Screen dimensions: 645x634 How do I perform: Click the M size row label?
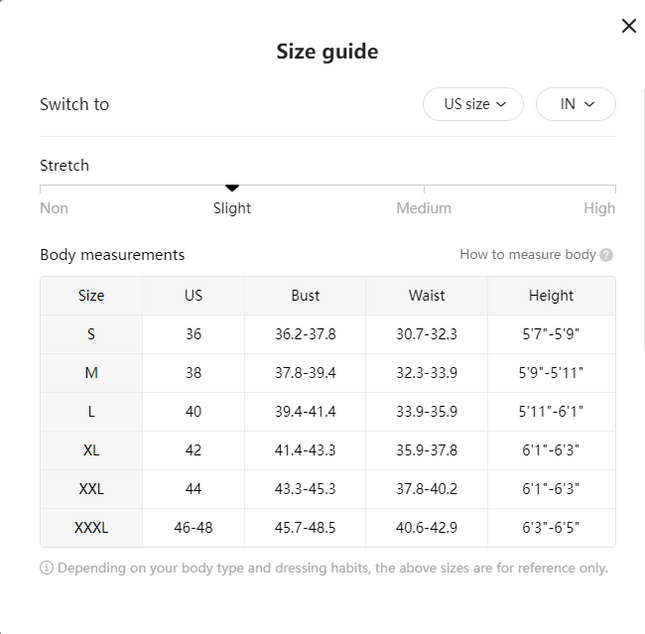pos(91,373)
